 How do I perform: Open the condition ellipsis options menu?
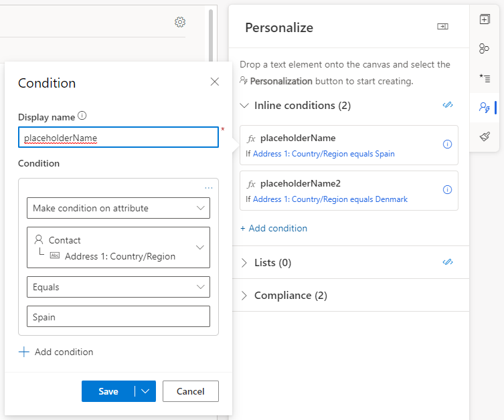tap(209, 188)
